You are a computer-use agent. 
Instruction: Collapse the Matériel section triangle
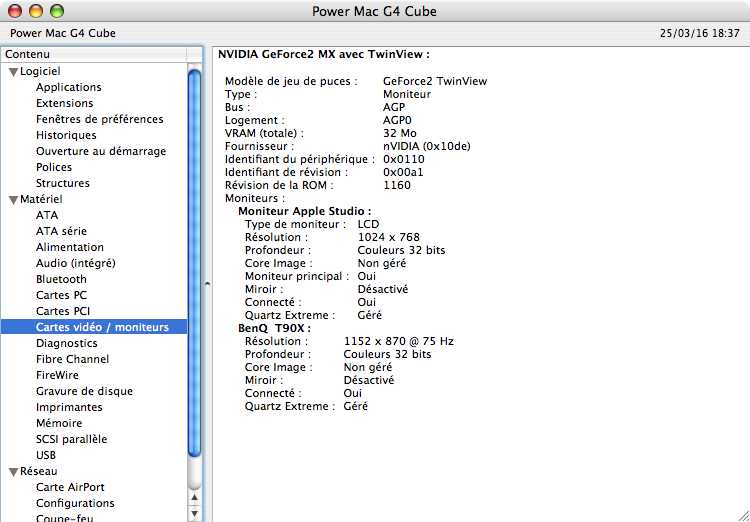(13, 200)
